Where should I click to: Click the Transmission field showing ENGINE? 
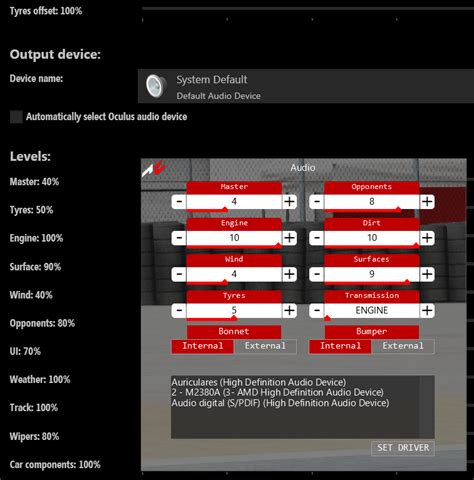[x=372, y=311]
